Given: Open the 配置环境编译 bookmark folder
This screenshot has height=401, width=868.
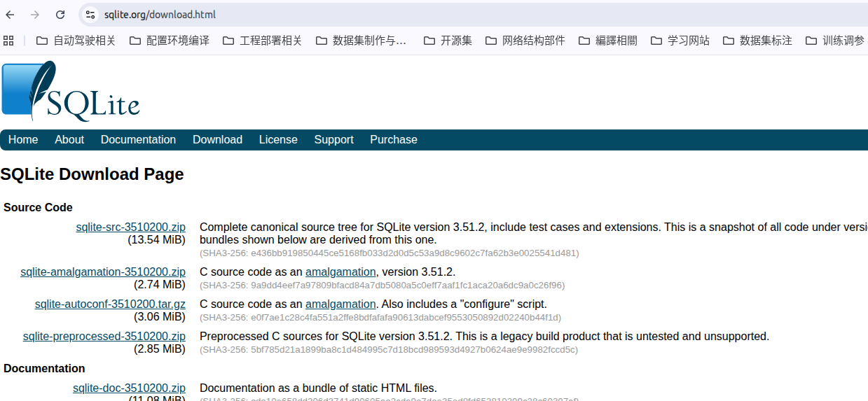Looking at the screenshot, I should (x=169, y=41).
